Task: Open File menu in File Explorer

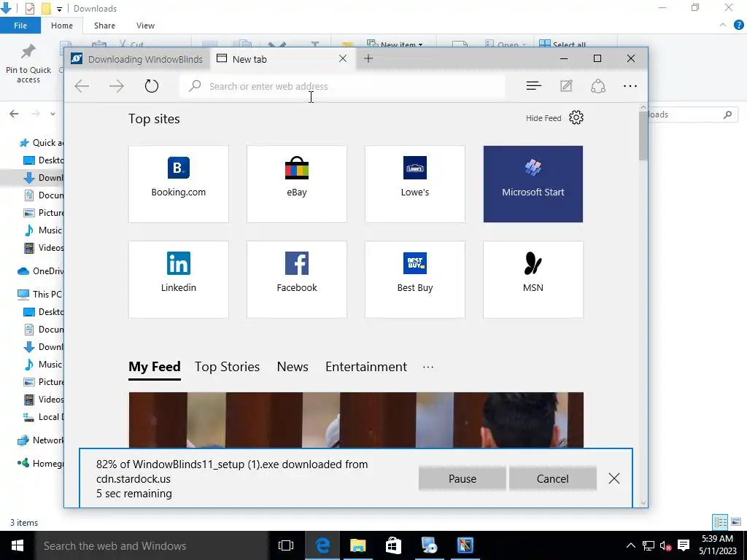Action: [20, 26]
